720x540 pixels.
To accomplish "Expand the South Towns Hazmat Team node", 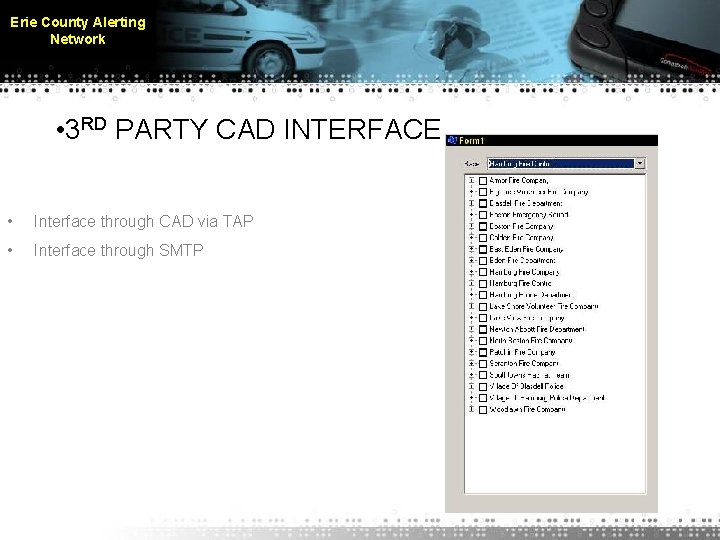I will [x=471, y=375].
